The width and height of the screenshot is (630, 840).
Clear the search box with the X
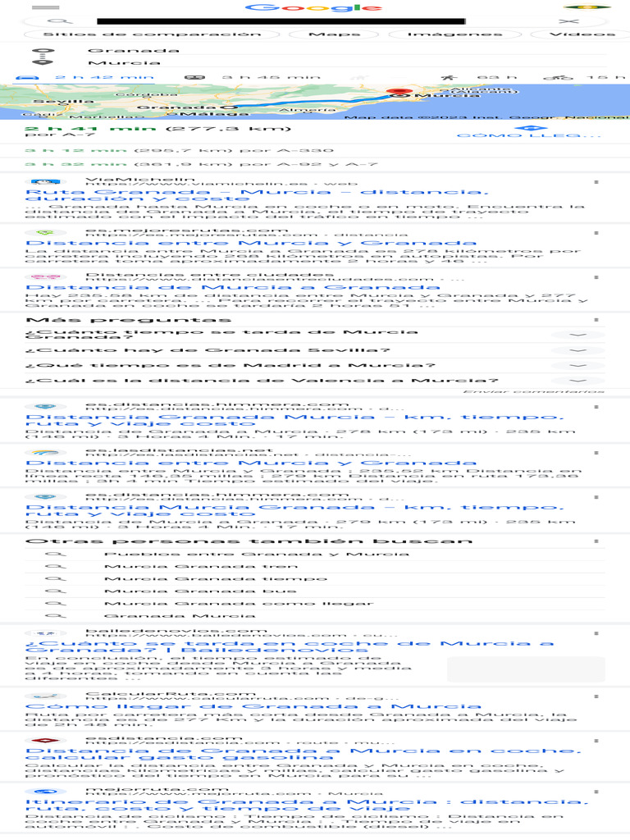point(568,21)
